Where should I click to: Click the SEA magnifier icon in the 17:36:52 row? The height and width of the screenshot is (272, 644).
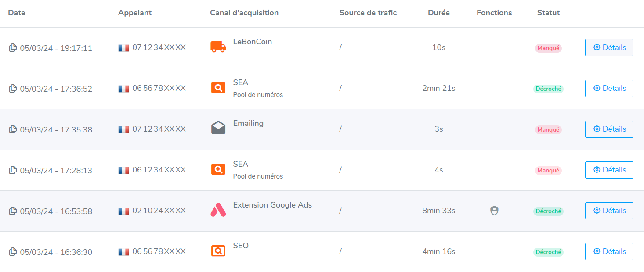(218, 88)
